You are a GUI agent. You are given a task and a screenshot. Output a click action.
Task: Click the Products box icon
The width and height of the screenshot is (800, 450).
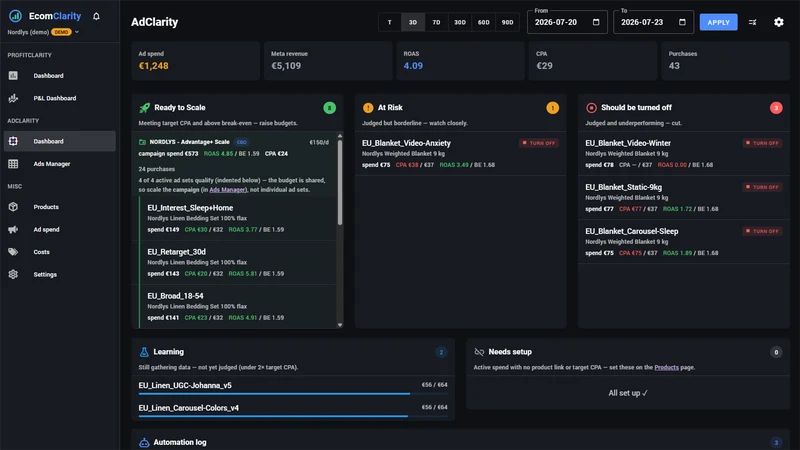(x=13, y=207)
